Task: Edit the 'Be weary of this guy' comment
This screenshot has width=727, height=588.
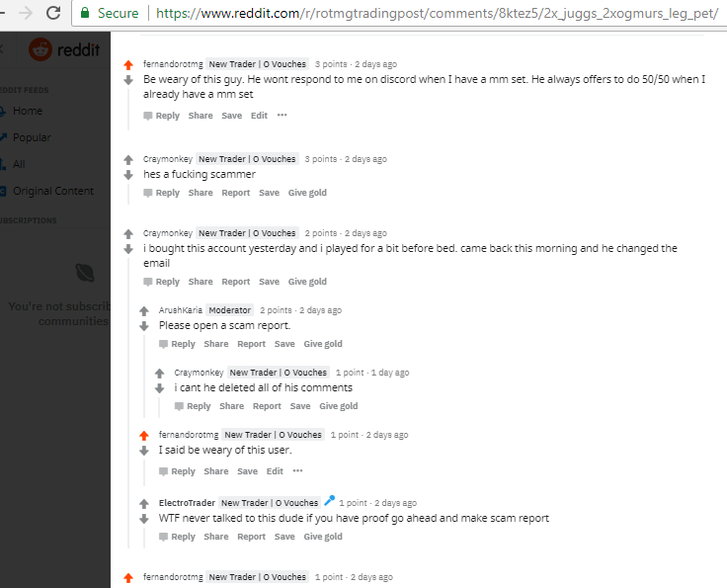Action: [259, 116]
